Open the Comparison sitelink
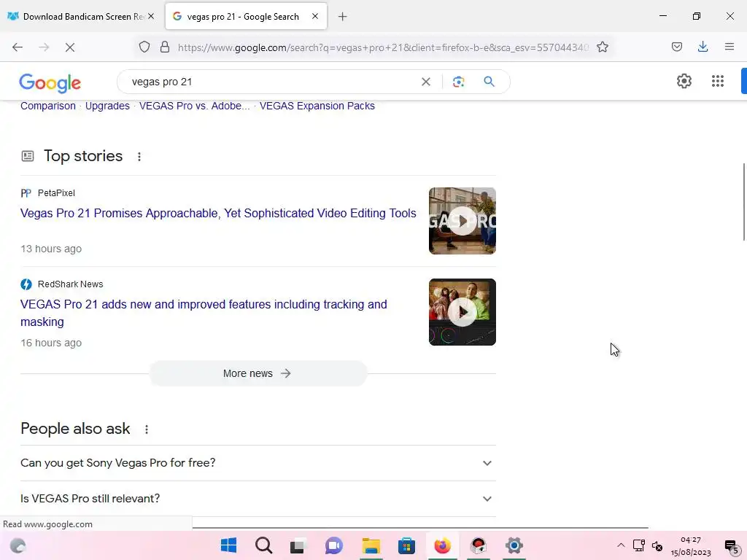The width and height of the screenshot is (747, 560). 48,106
